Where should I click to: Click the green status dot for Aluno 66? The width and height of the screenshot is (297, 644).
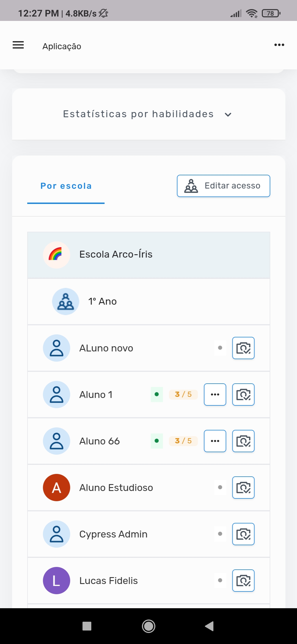pyautogui.click(x=157, y=441)
